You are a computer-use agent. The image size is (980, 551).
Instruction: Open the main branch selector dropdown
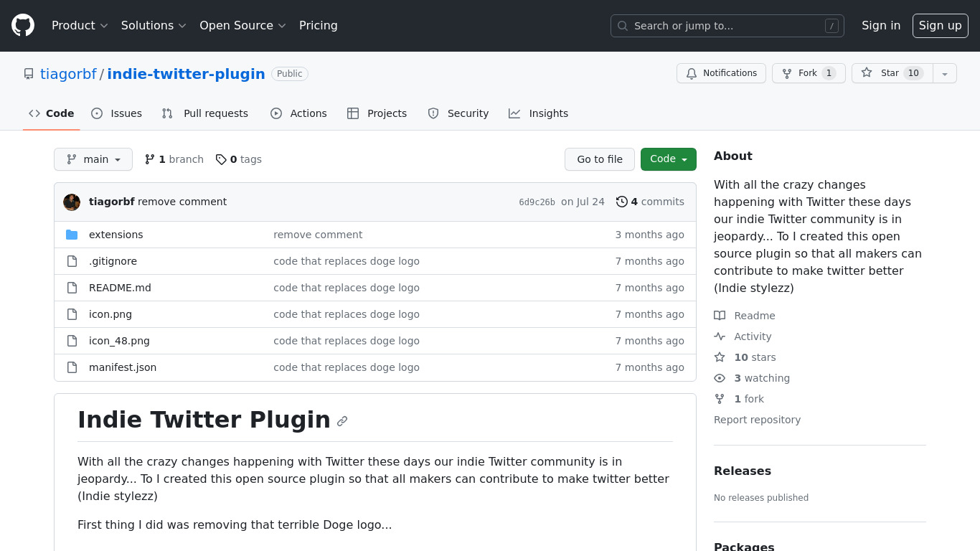93,159
